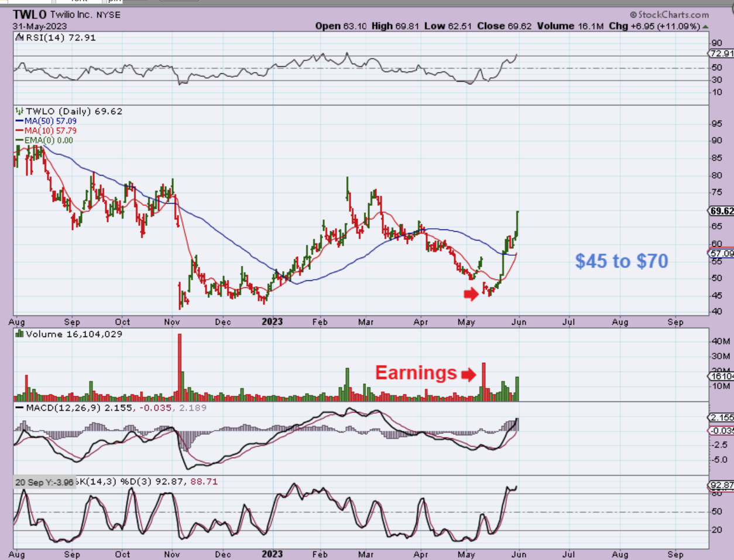The width and height of the screenshot is (734, 560).
Task: Click the MACD(12,26,9) 2.155 panel label
Action: [79, 408]
